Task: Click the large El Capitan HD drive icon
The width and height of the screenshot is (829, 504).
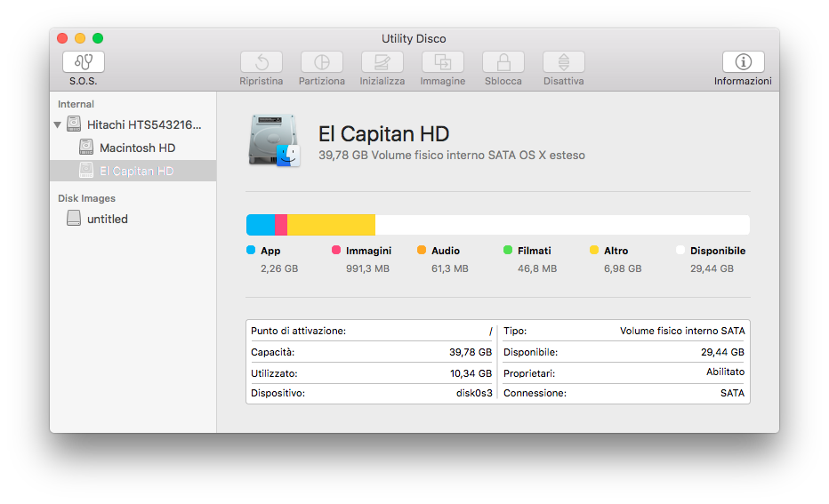Action: point(274,140)
